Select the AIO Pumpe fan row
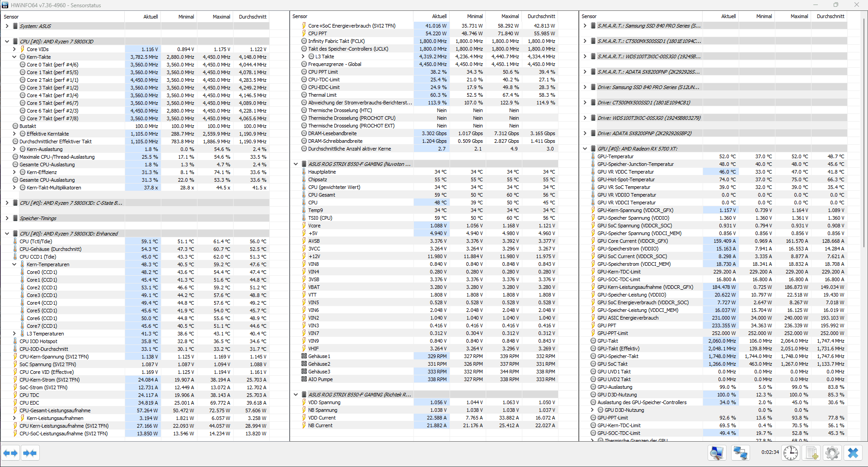 425,379
